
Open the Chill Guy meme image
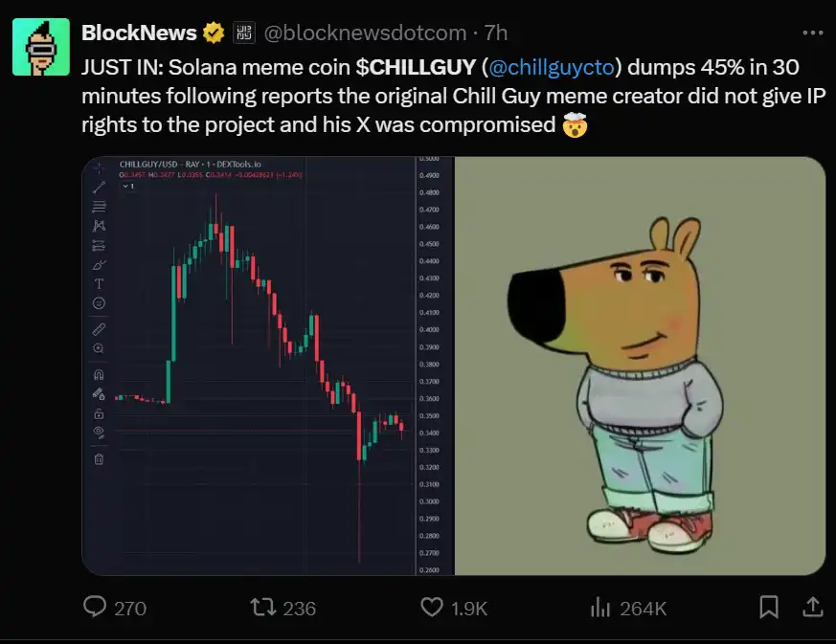639,366
